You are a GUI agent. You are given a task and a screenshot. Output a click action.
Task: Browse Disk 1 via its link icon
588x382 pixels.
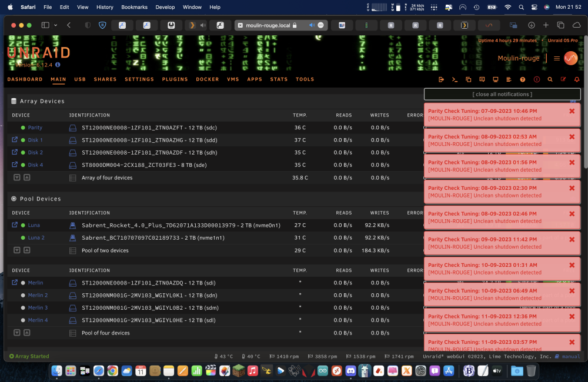coord(15,140)
